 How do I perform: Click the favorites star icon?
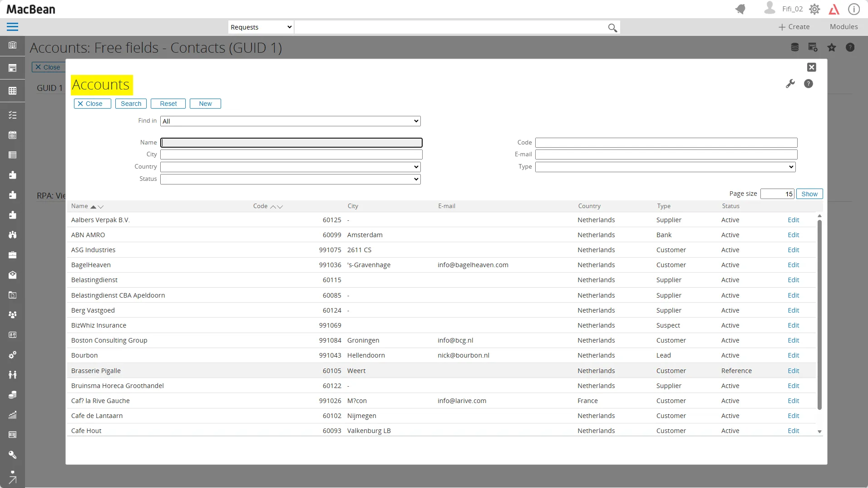(x=832, y=47)
